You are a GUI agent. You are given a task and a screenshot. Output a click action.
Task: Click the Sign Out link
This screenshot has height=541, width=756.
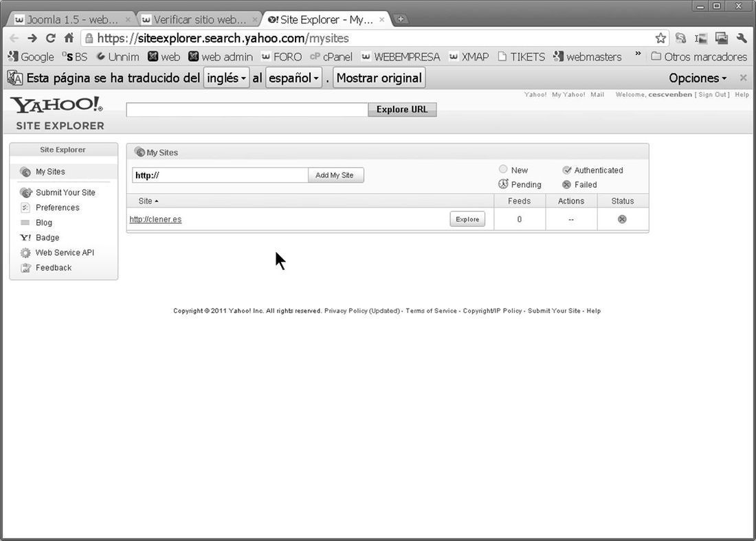coord(712,94)
